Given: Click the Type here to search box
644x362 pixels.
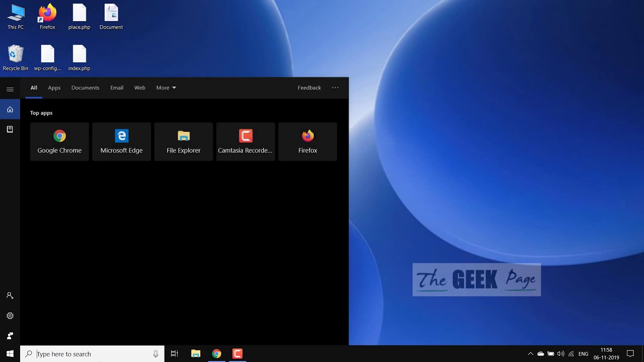Looking at the screenshot, I should click(x=92, y=354).
